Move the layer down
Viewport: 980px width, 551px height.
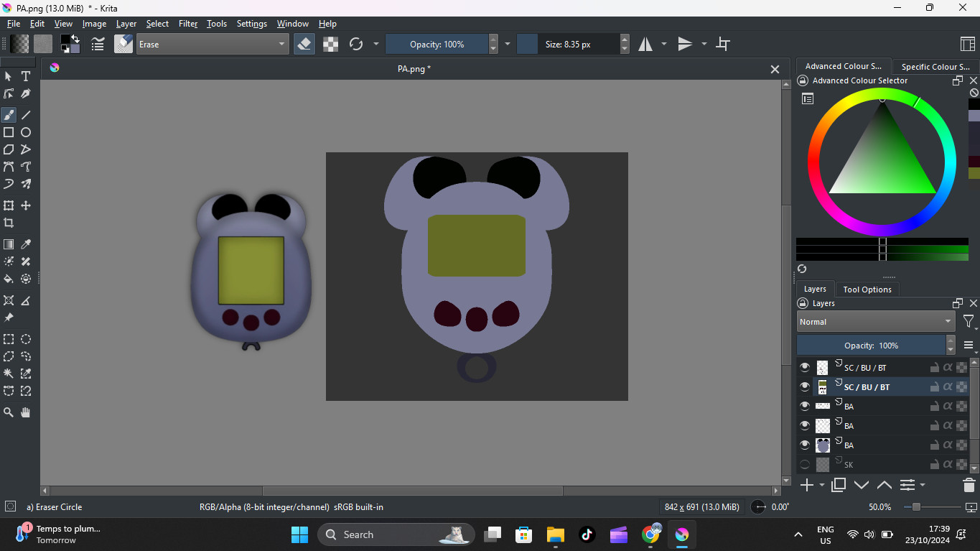pyautogui.click(x=861, y=485)
